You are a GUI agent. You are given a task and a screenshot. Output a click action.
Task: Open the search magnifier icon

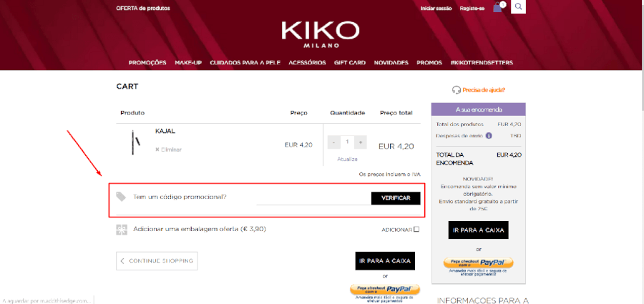click(x=518, y=6)
